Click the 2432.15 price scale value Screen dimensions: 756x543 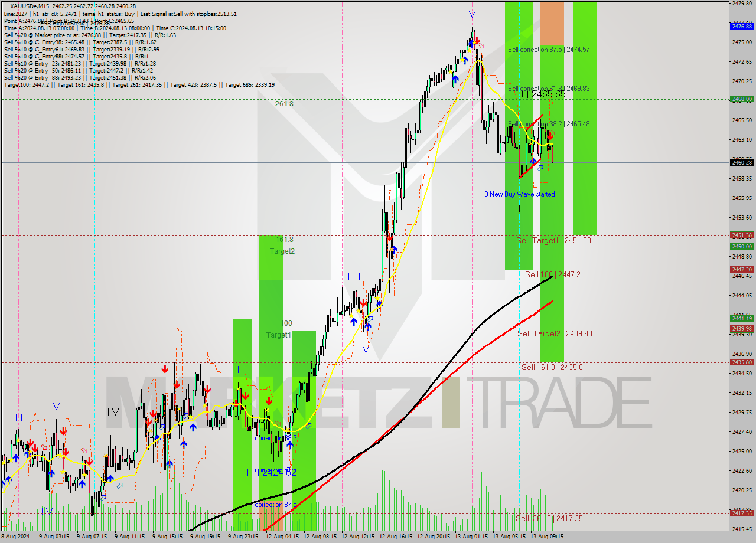(742, 392)
